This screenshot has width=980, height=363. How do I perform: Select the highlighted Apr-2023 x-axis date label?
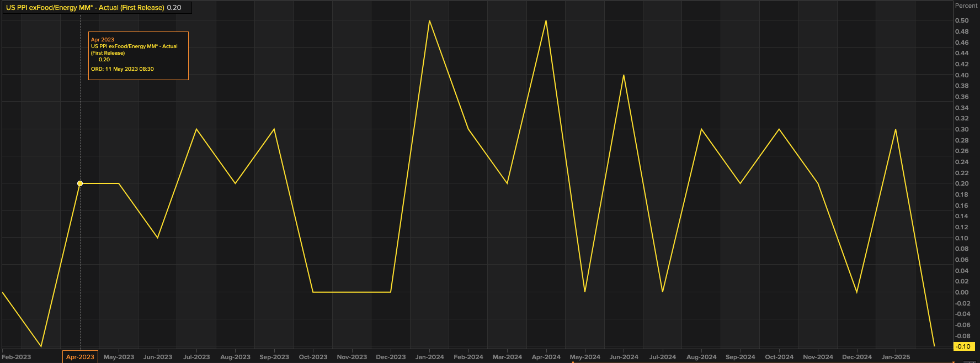click(x=80, y=357)
